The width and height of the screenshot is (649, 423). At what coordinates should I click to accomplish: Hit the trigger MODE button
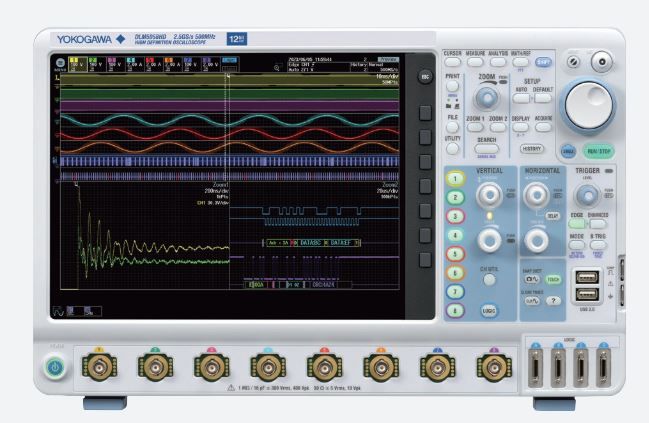[577, 245]
